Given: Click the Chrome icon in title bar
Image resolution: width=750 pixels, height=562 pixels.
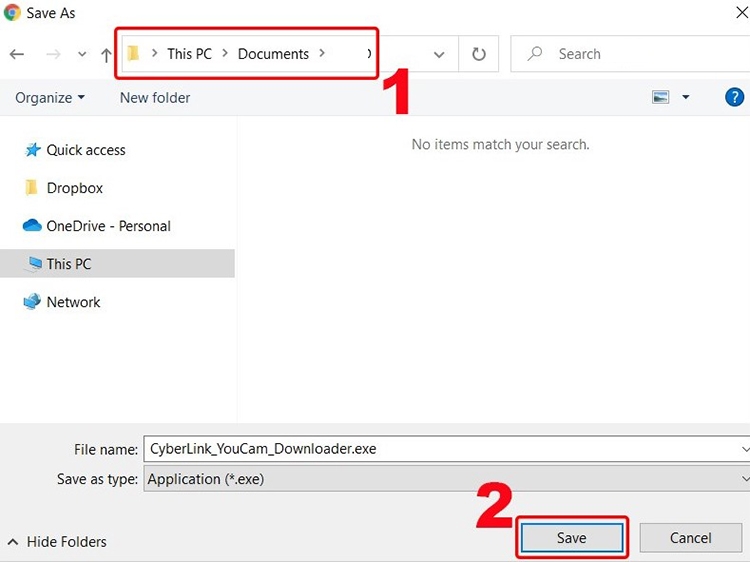Looking at the screenshot, I should 11,12.
